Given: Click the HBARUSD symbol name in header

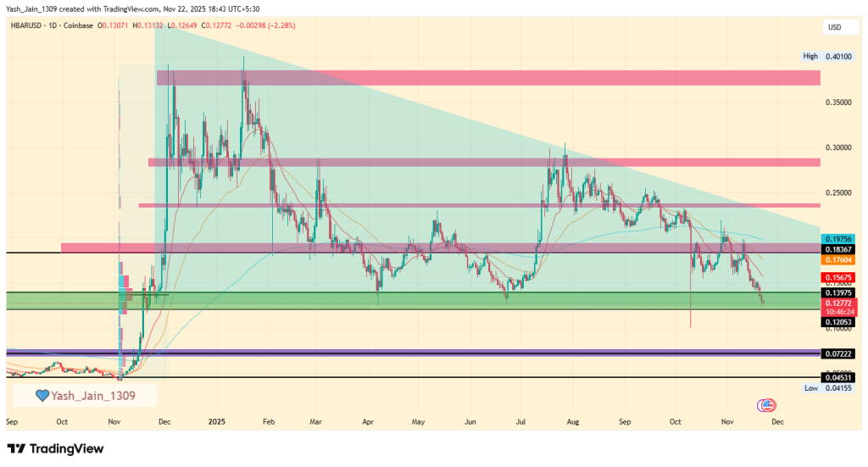Looking at the screenshot, I should (x=30, y=27).
